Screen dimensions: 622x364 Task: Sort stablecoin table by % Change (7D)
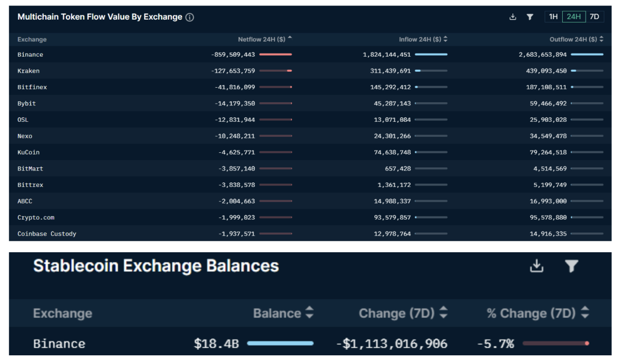(538, 313)
